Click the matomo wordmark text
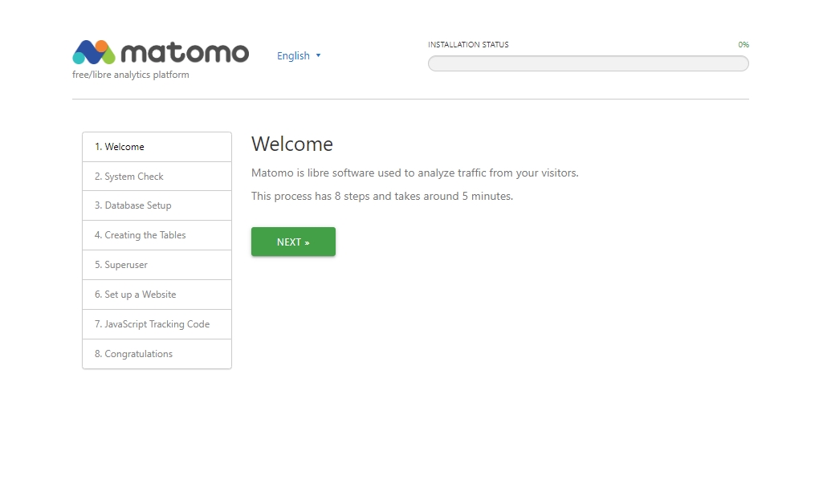 [185, 53]
